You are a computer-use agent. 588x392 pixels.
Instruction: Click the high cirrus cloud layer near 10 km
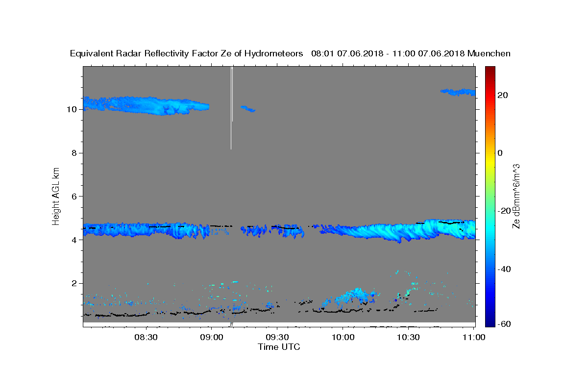(x=147, y=105)
